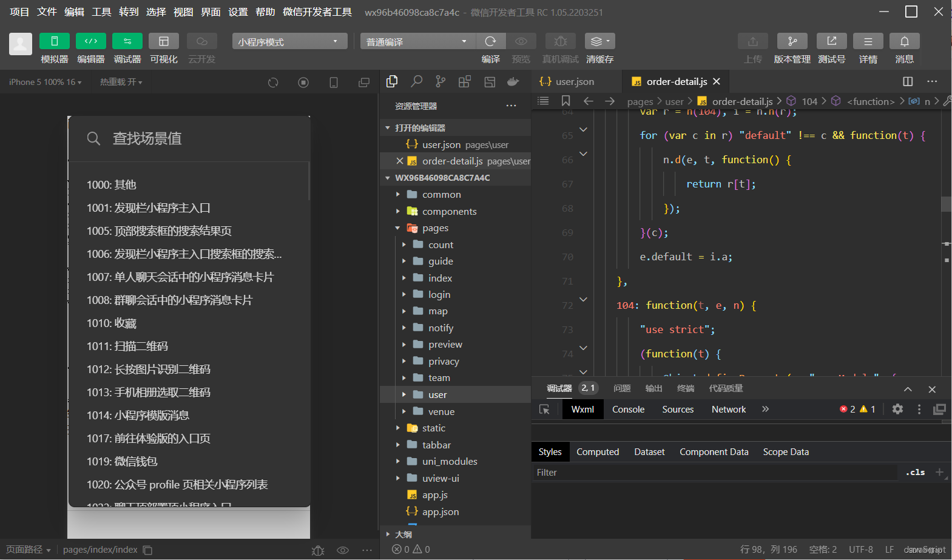Toggle the .cls class editor
Screen dimensions: 952x560
[x=915, y=472]
